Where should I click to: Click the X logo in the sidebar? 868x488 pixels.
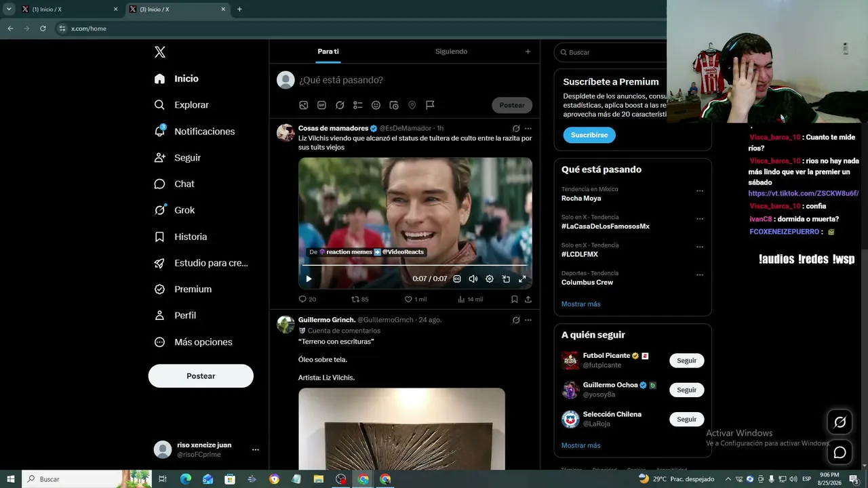(160, 52)
